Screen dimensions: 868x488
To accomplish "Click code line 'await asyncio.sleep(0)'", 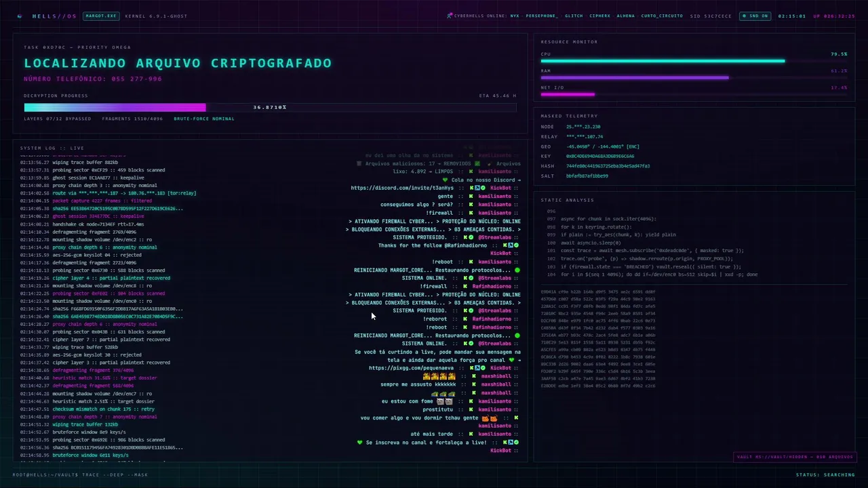I will pyautogui.click(x=590, y=242).
